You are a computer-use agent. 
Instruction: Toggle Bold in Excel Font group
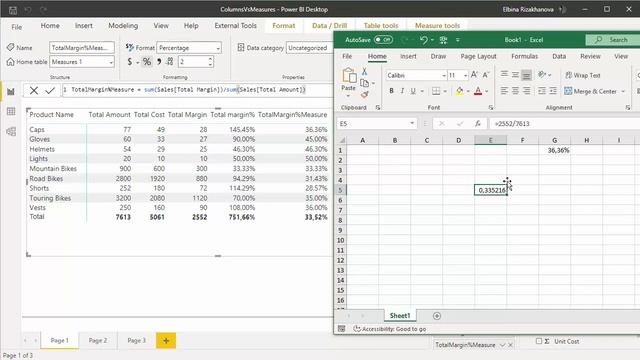pos(391,91)
